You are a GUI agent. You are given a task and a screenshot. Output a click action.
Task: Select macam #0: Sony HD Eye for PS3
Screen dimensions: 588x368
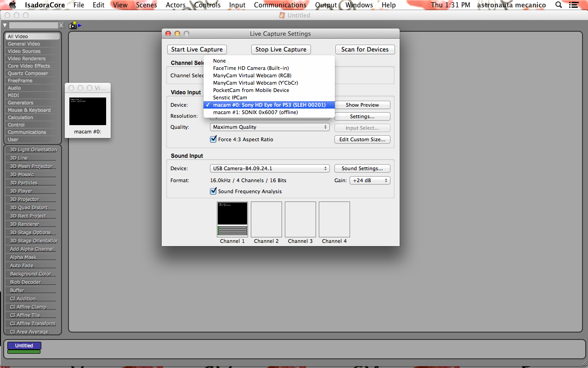point(269,105)
